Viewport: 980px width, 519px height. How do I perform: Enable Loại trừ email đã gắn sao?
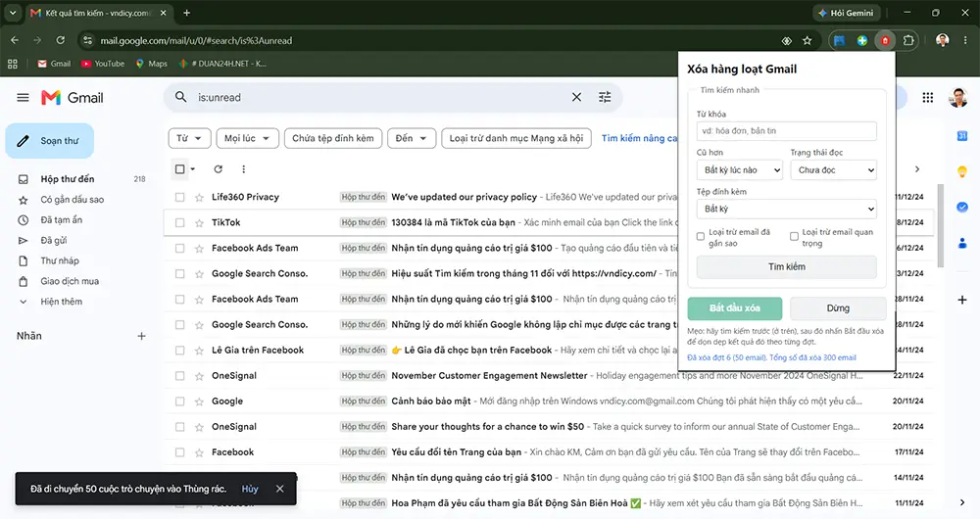[701, 237]
